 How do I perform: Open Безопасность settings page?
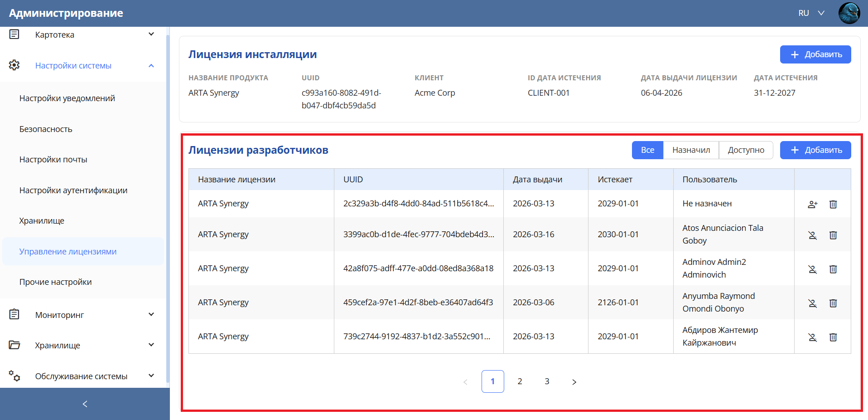tap(46, 129)
